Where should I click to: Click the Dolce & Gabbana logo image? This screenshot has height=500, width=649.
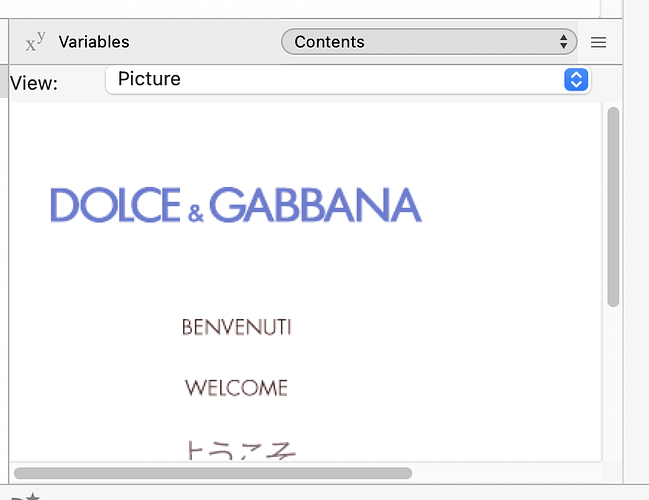(x=236, y=205)
